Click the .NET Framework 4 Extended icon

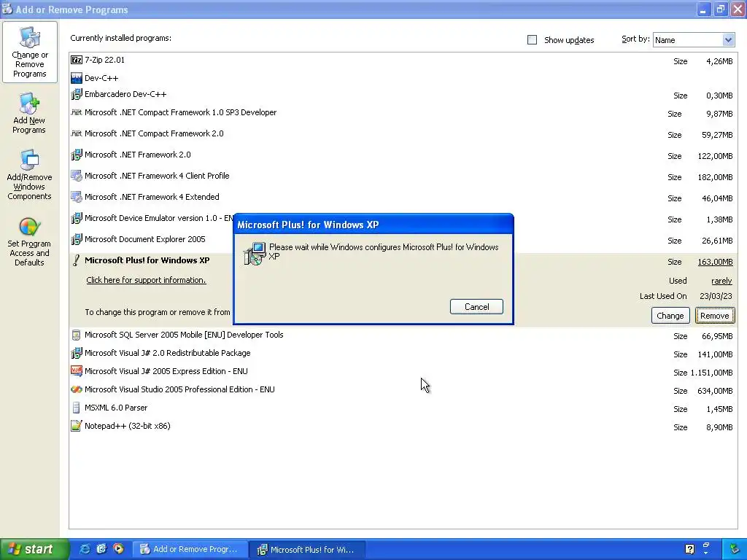pyautogui.click(x=76, y=197)
